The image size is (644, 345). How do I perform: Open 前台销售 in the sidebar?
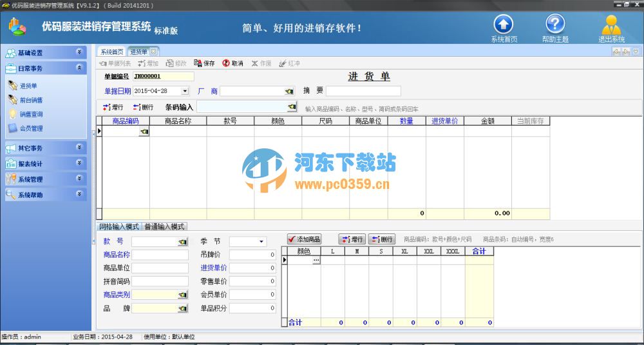26,100
